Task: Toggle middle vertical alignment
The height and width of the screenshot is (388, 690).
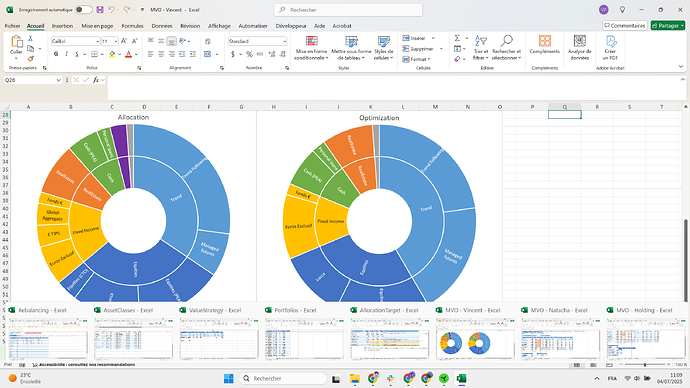Action: pos(161,41)
